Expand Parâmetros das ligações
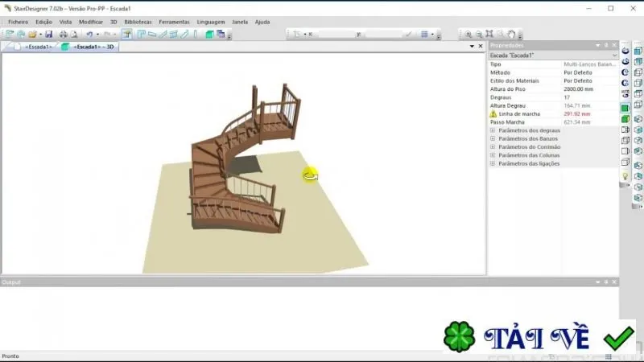 coord(493,163)
